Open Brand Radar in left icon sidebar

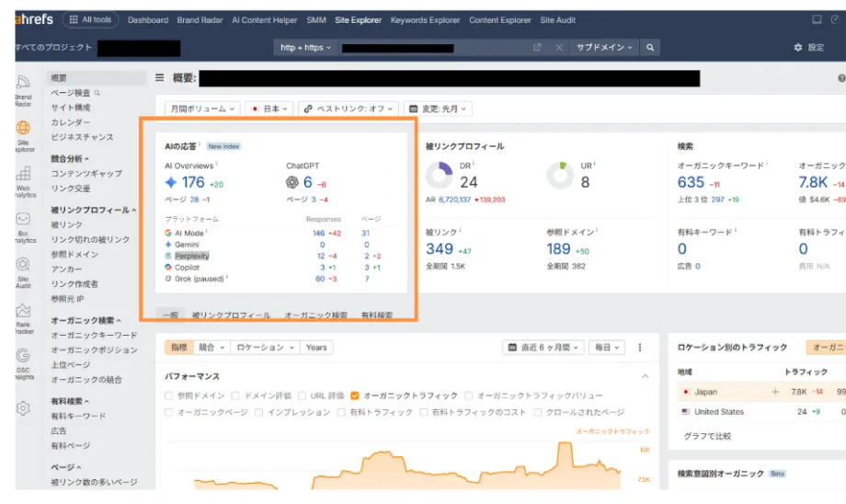[23, 90]
